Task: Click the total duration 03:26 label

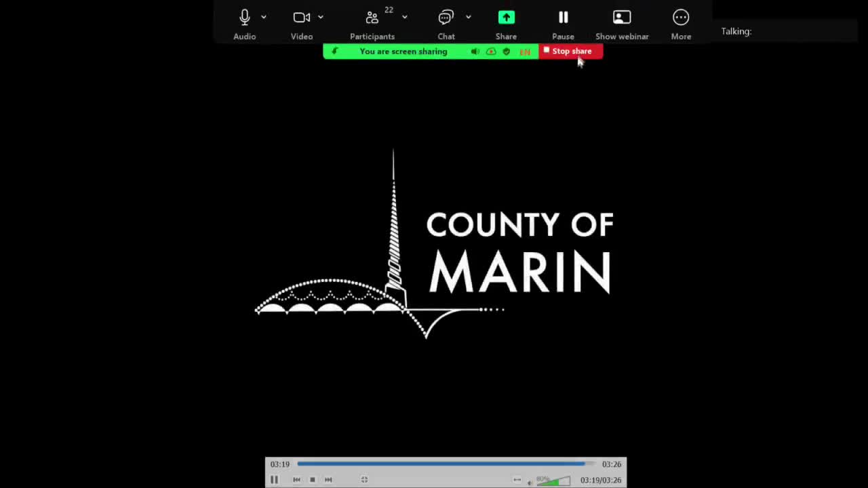Action: pyautogui.click(x=612, y=464)
